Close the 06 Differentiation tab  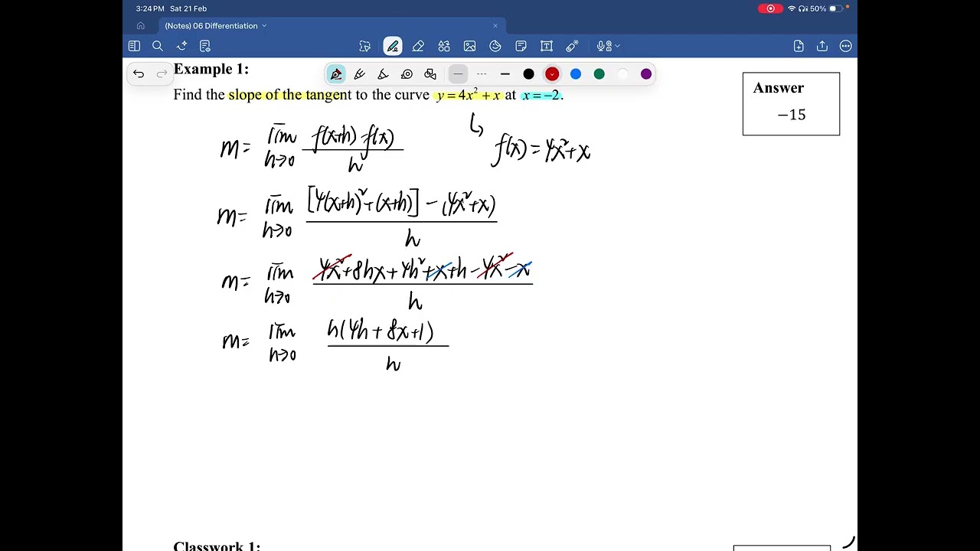[495, 26]
